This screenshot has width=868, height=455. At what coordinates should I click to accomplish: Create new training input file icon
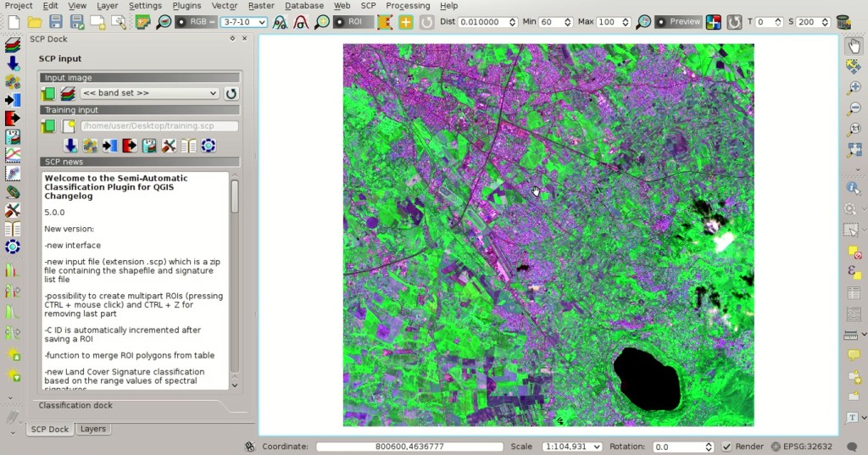[x=68, y=125]
